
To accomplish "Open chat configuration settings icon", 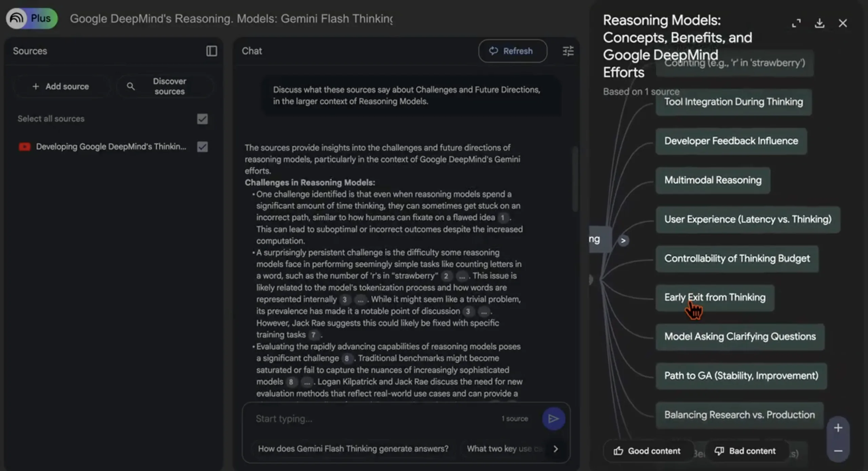I will (568, 51).
